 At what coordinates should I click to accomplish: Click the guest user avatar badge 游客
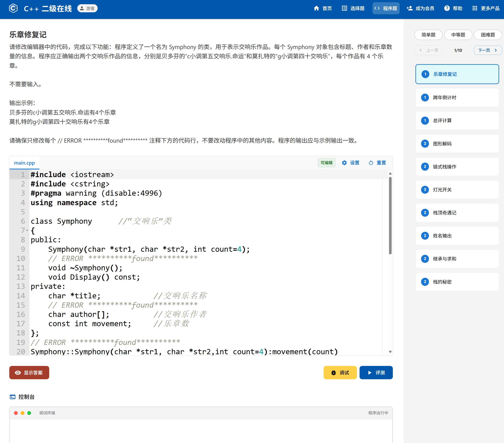[x=87, y=8]
